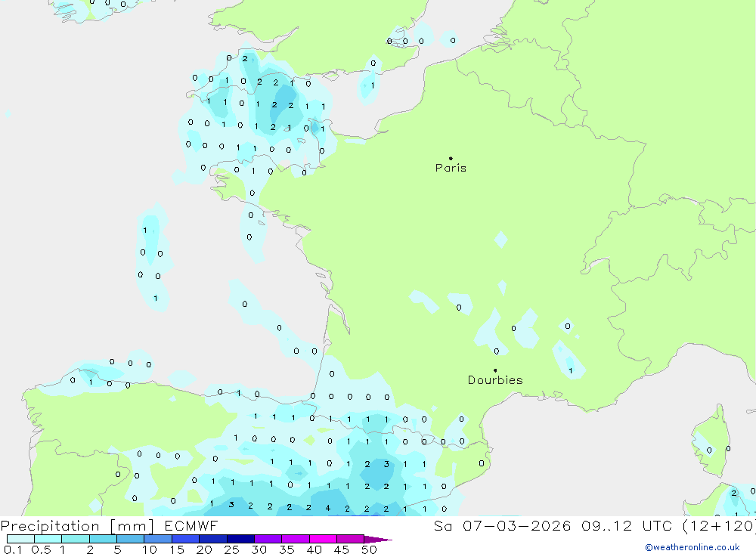Viewport: 756px width, 554px height.
Task: Pick the 1–2 mm legend swatch
Action: click(x=75, y=539)
